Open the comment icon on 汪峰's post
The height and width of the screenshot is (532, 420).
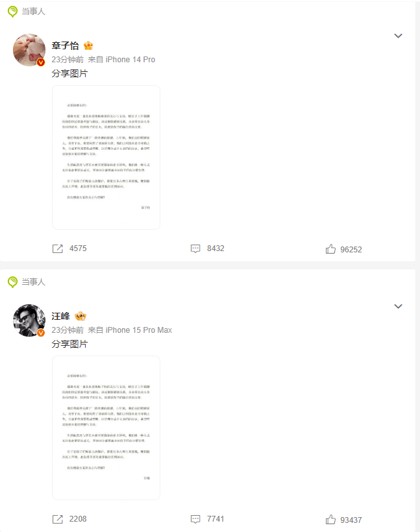195,519
